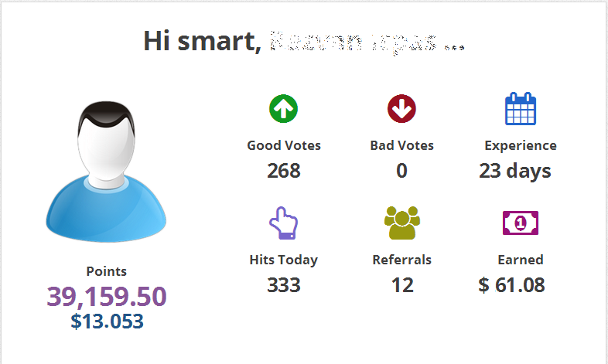Click the user profile avatar picture

coord(106,174)
